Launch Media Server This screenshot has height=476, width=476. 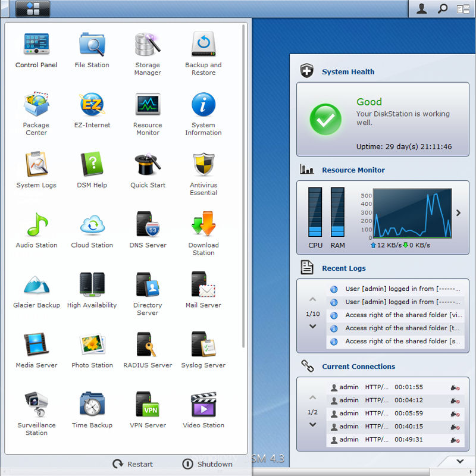click(36, 350)
